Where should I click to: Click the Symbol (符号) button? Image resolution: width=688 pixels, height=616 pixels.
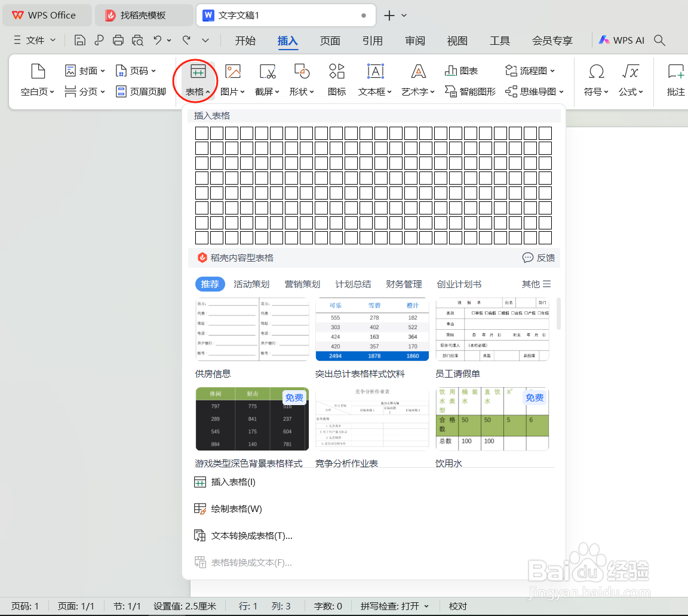[596, 80]
